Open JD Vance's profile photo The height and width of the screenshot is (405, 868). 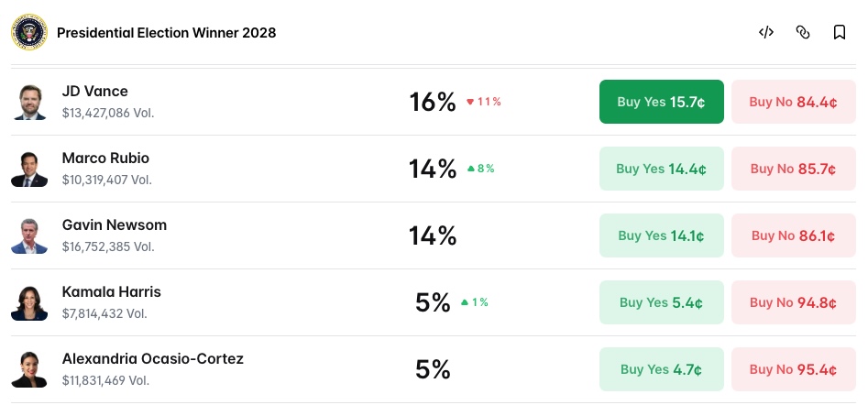pyautogui.click(x=29, y=102)
